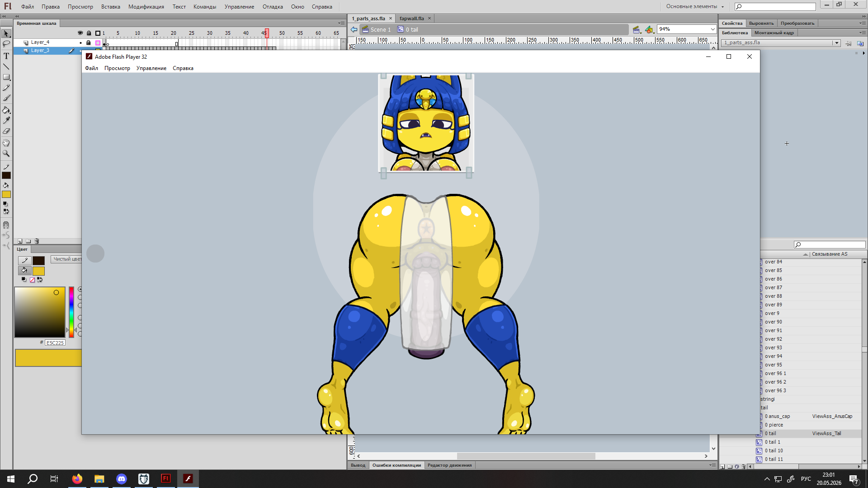Collapse the right panel dock with double arrows

(863, 16)
